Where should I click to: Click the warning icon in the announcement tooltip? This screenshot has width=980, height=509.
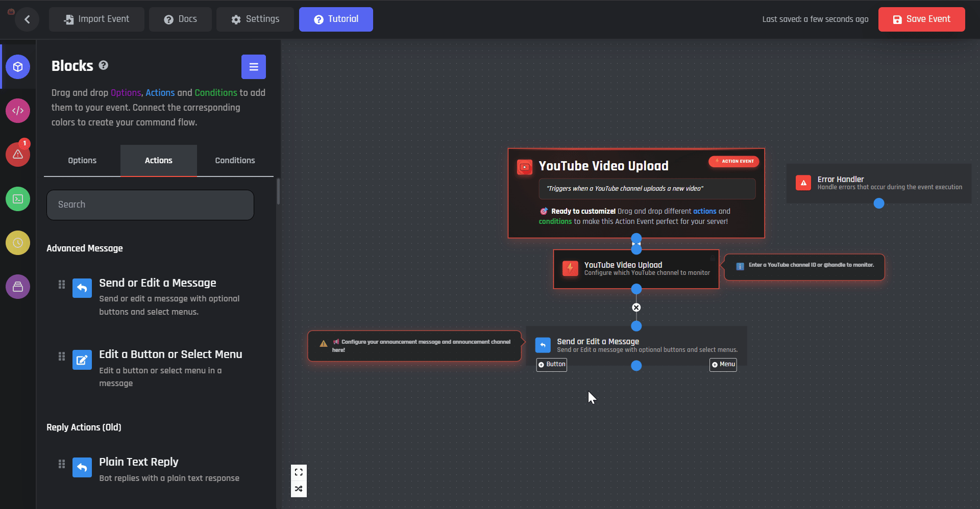[324, 344]
